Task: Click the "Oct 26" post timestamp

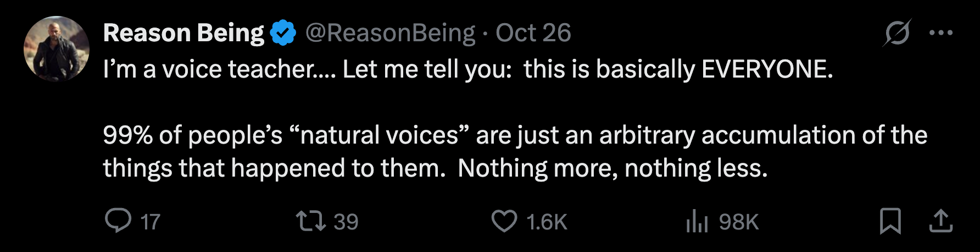Action: (x=533, y=33)
